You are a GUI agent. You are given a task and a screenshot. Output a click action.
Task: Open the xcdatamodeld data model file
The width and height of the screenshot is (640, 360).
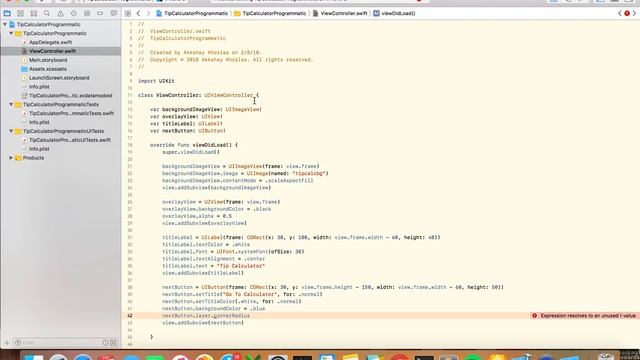[x=70, y=96]
